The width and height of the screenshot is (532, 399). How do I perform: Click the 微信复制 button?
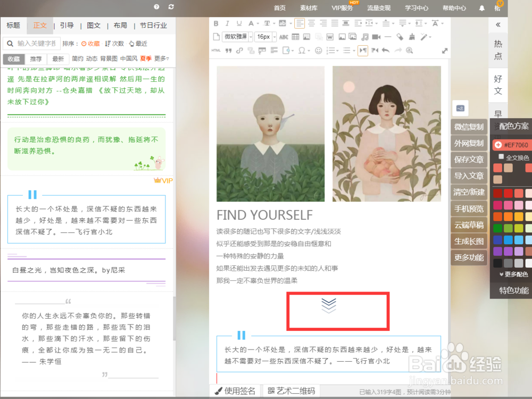tap(469, 127)
